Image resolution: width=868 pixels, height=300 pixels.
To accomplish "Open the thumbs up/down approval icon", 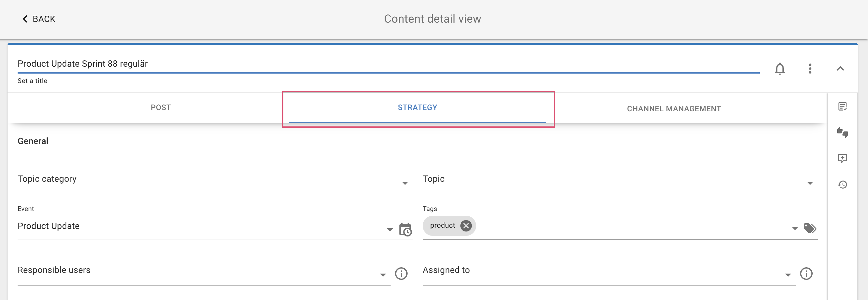I will [x=843, y=132].
